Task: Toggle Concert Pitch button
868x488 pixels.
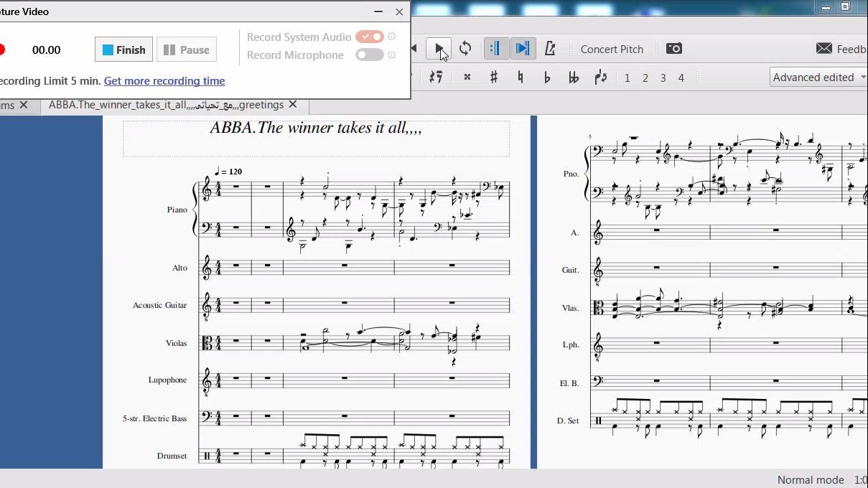Action: point(612,49)
